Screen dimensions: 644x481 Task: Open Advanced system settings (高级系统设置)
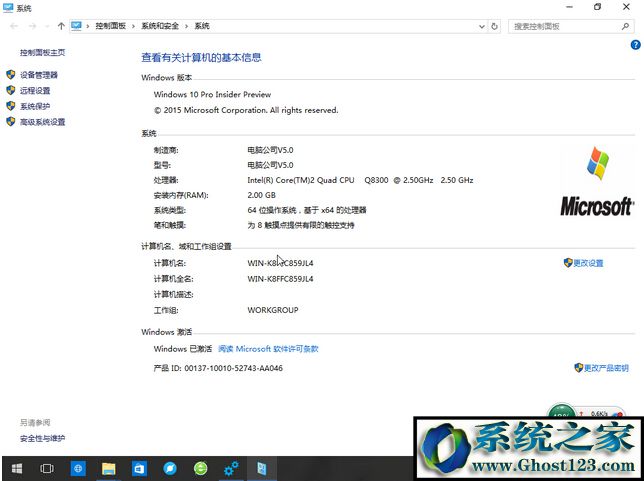click(43, 122)
